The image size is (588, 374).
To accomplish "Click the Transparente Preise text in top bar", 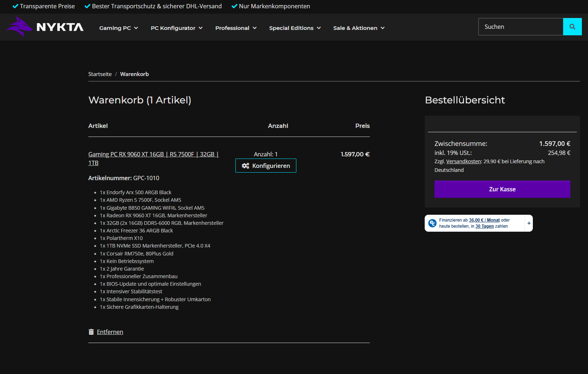I will coord(47,6).
